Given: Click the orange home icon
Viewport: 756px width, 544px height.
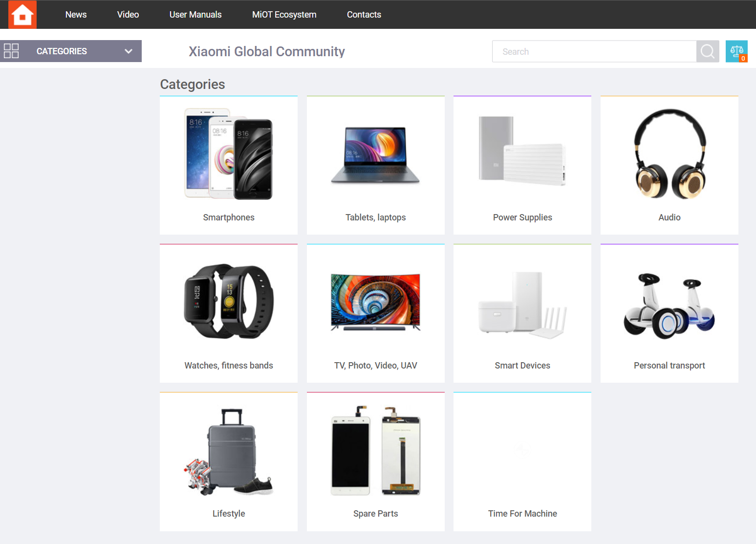Looking at the screenshot, I should (22, 15).
